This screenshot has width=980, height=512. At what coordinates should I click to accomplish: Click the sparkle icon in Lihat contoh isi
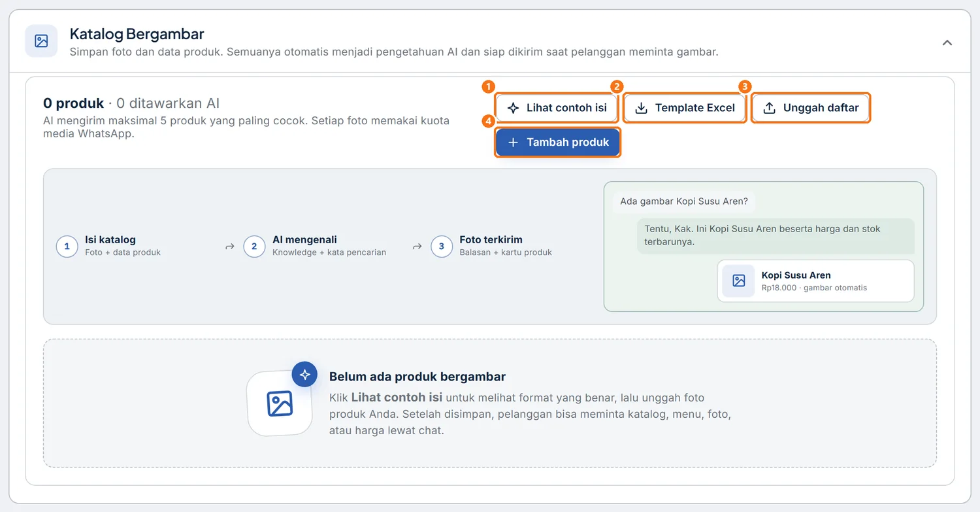pyautogui.click(x=514, y=108)
